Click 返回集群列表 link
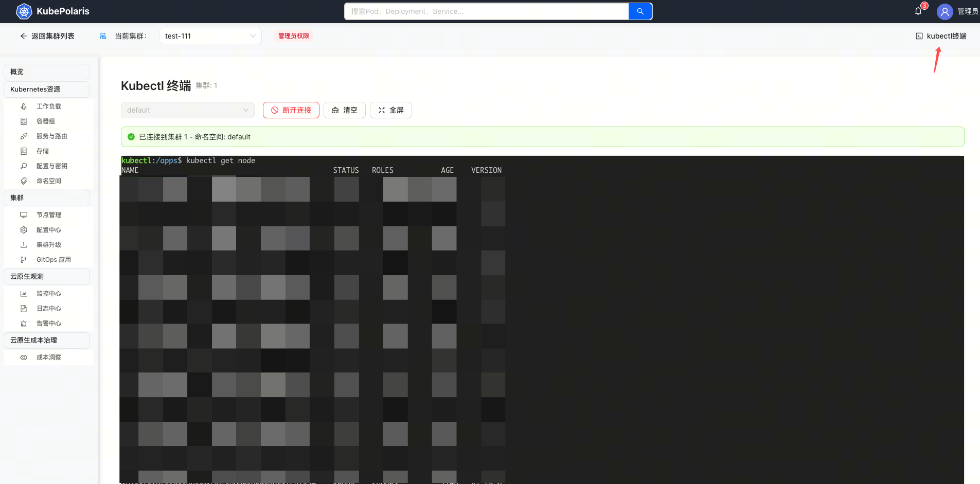This screenshot has width=980, height=484. [47, 36]
